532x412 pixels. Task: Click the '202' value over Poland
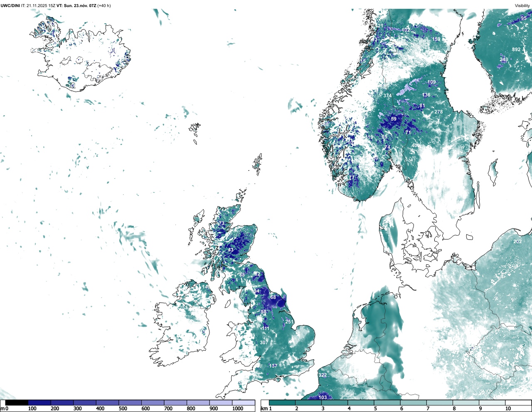(517, 242)
